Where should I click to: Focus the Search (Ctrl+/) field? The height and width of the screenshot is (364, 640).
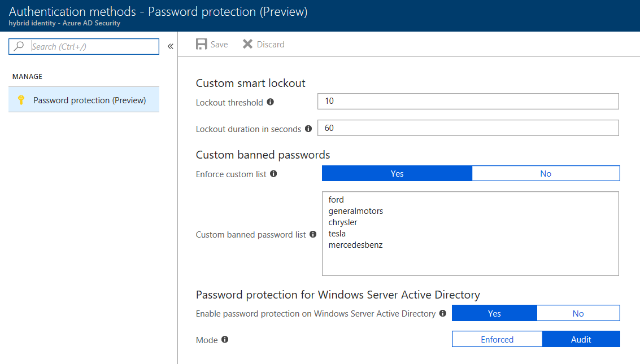[x=84, y=46]
